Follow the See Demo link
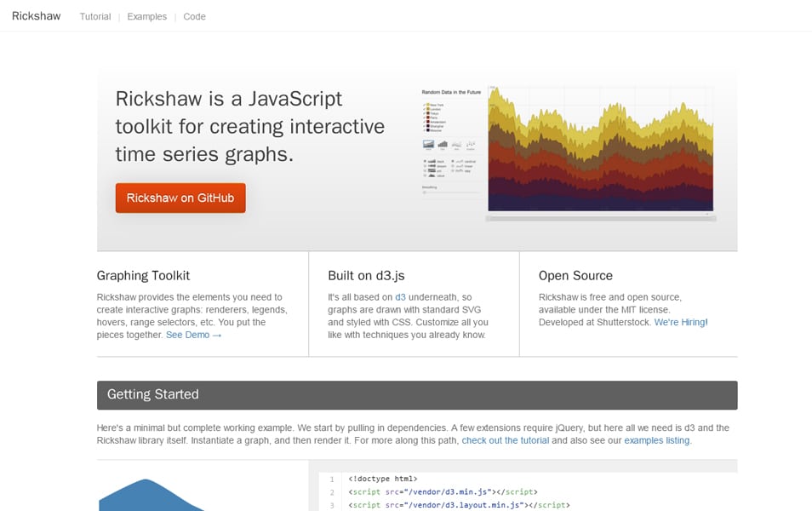Screen dimensions: 812x511 pos(188,335)
